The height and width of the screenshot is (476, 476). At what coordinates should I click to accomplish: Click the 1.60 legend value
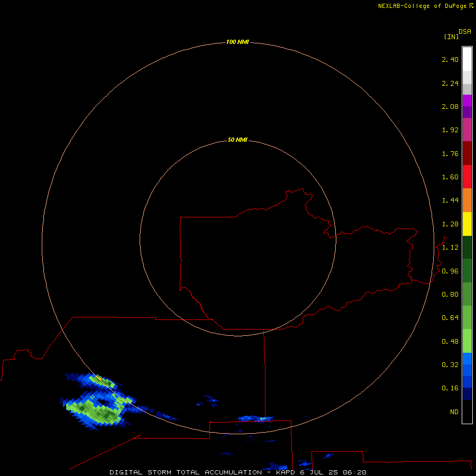click(x=450, y=177)
